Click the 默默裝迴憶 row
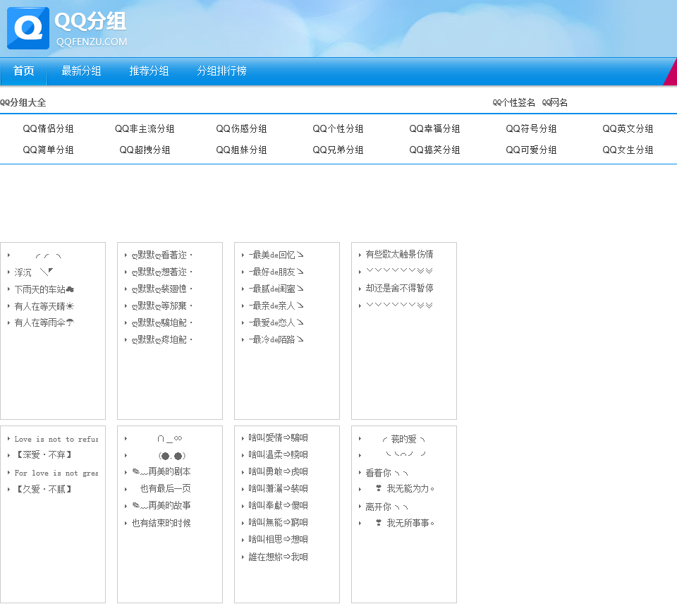 [x=162, y=289]
